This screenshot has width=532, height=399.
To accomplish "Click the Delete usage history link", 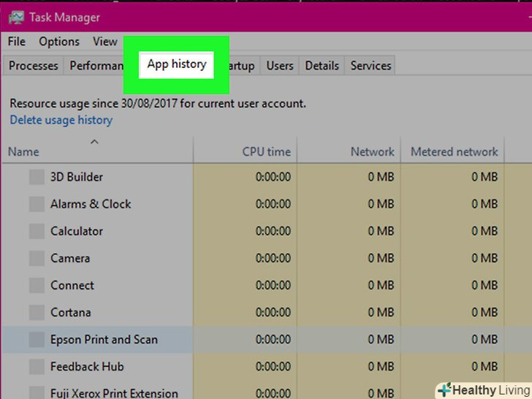I will tap(61, 120).
